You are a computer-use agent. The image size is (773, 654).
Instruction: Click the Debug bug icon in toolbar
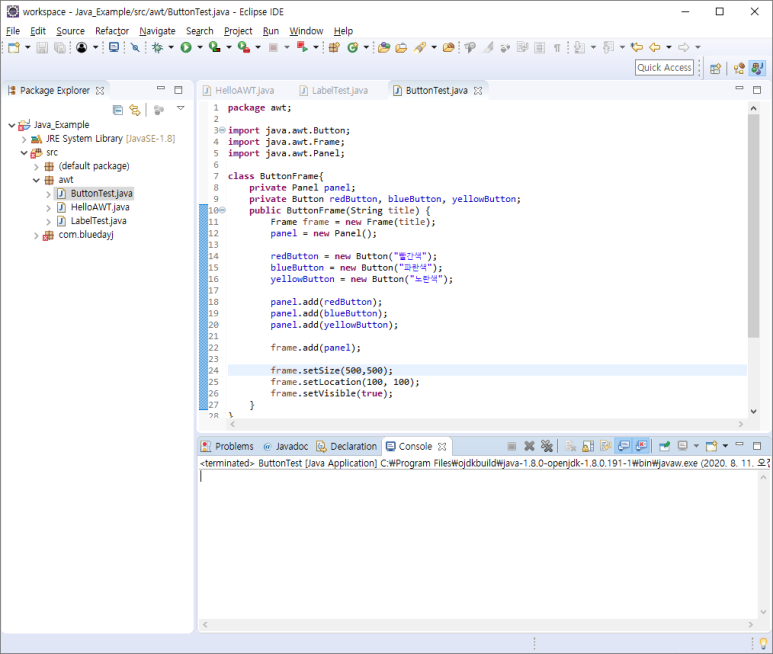point(157,47)
